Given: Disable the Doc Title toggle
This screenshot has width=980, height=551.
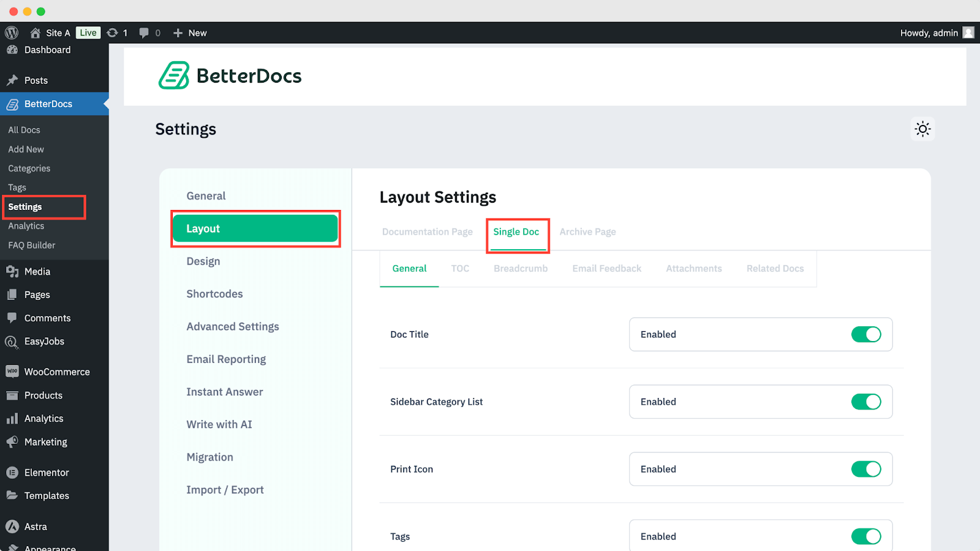Looking at the screenshot, I should click(867, 334).
